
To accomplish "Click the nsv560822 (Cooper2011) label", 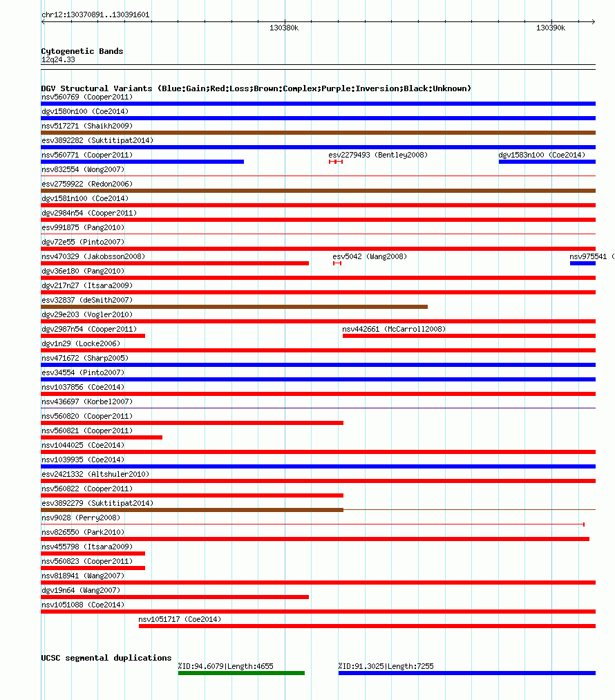I will pos(87,489).
